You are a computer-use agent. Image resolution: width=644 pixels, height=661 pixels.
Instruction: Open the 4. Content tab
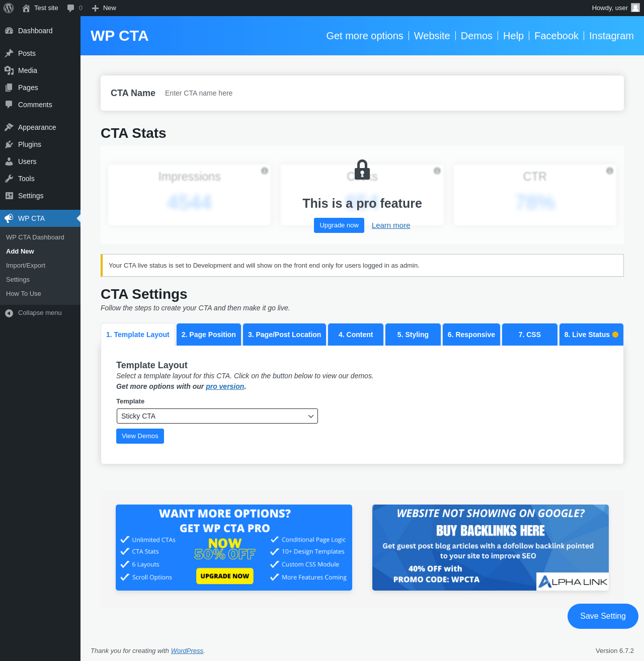pos(356,335)
